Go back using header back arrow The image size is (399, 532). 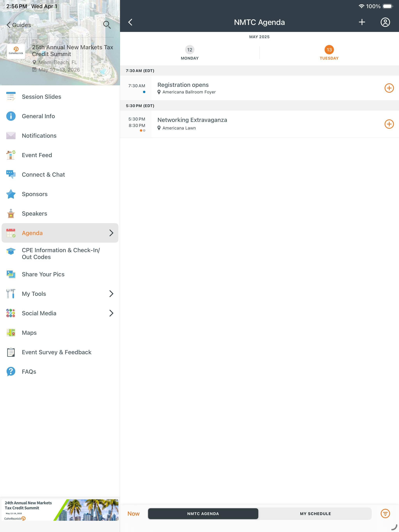[x=130, y=22]
